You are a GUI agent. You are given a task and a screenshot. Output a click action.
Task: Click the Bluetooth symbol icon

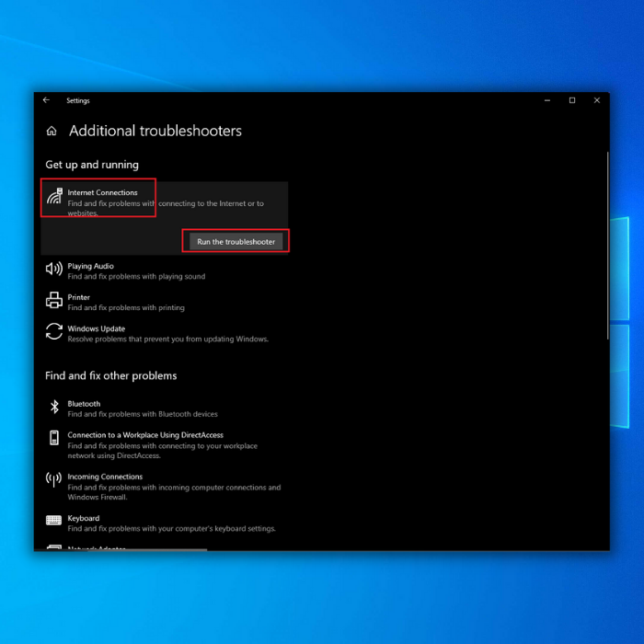click(54, 407)
